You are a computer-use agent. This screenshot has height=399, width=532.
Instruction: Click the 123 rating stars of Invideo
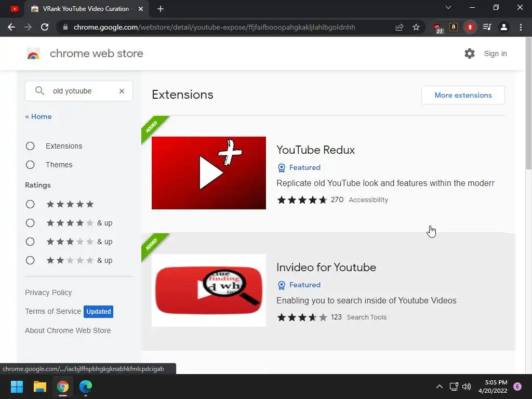coord(302,317)
